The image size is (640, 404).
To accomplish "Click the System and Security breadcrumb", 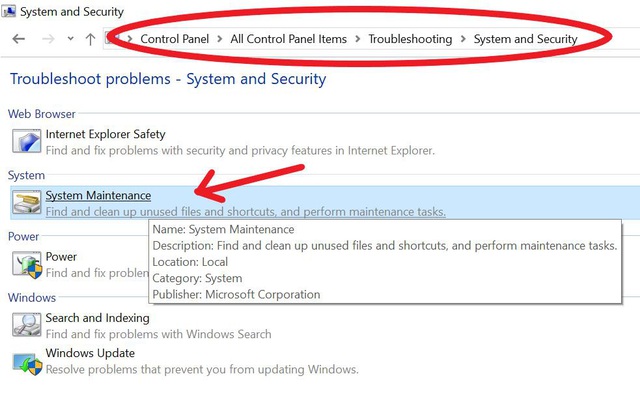I will pos(525,39).
